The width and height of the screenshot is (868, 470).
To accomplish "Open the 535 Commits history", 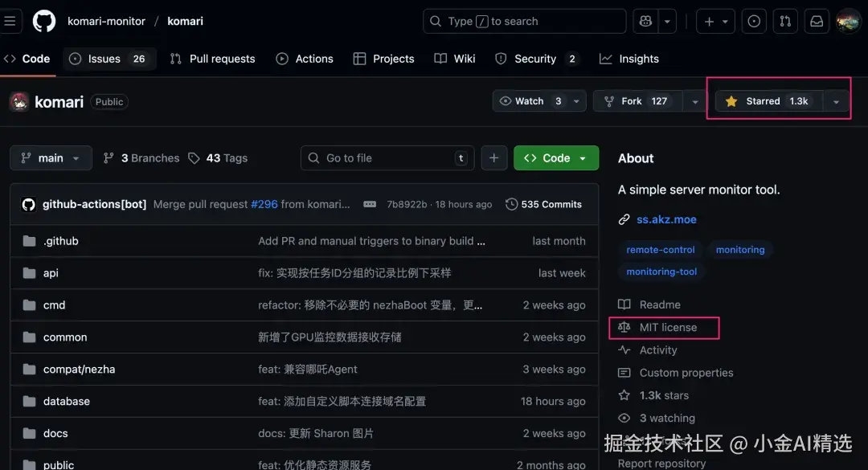I will click(543, 204).
